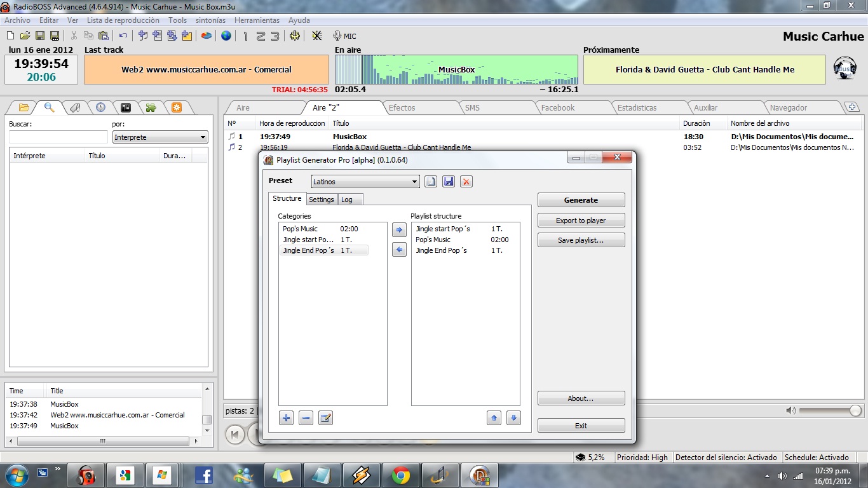Switch to the folder tab in left panel
Viewport: 868px width, 488px height.
[x=24, y=107]
